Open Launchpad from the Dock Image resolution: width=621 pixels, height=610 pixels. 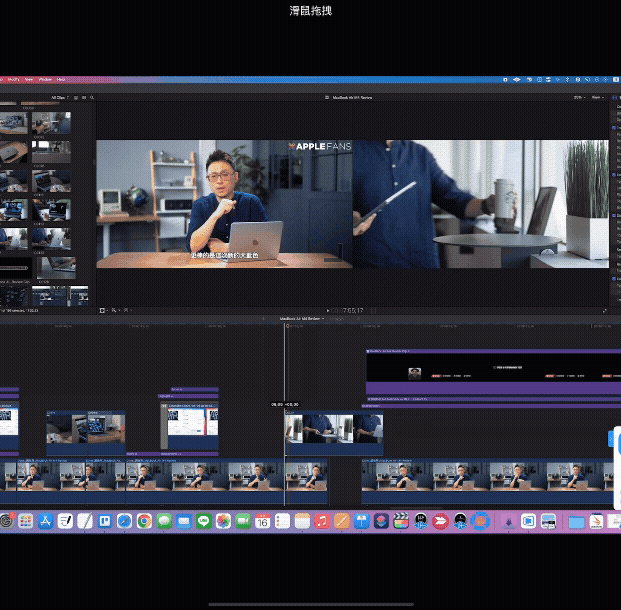[x=25, y=521]
